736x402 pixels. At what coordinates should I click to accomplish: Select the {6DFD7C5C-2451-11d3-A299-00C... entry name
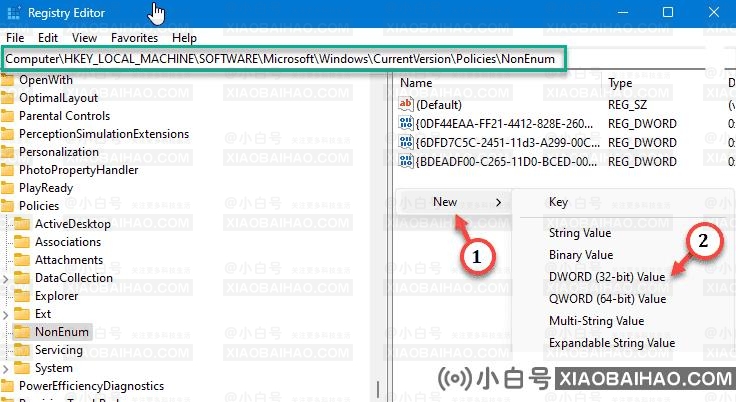pos(507,142)
